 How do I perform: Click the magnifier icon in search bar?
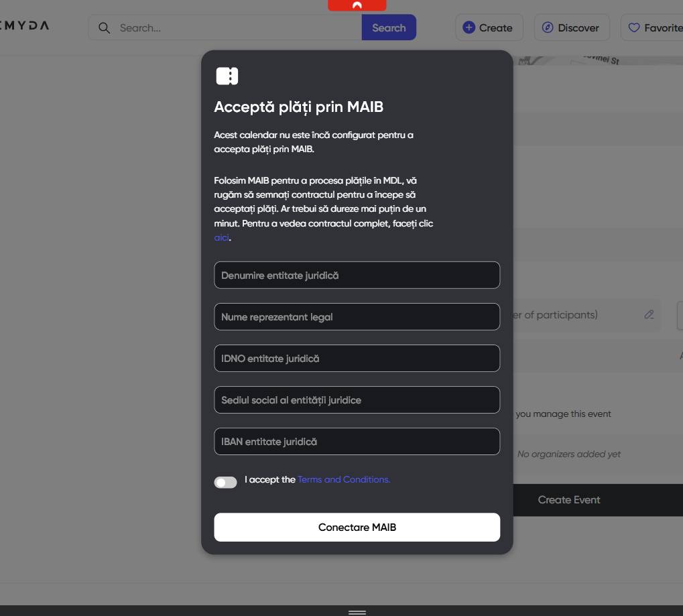(104, 27)
